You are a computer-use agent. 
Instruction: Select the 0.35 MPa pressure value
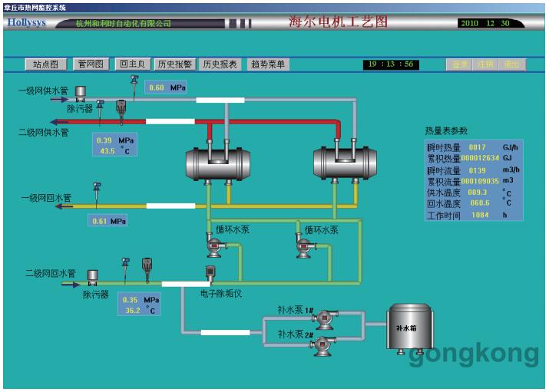point(130,300)
